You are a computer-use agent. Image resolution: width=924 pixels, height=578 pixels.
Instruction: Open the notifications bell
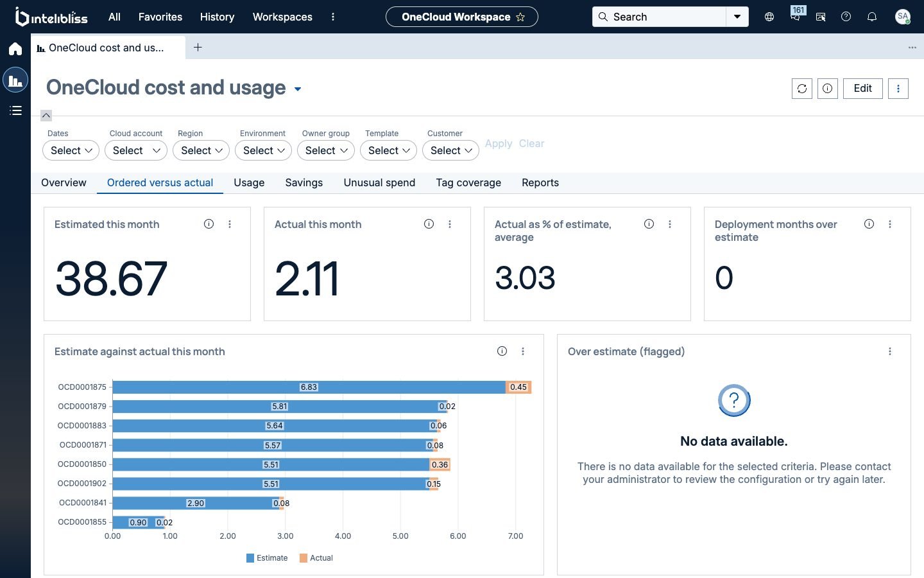tap(872, 17)
